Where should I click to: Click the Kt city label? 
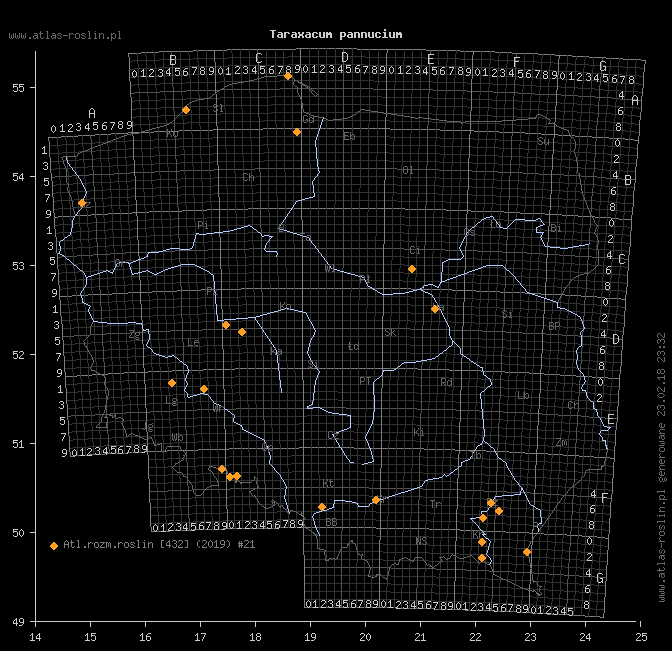pyautogui.click(x=328, y=483)
